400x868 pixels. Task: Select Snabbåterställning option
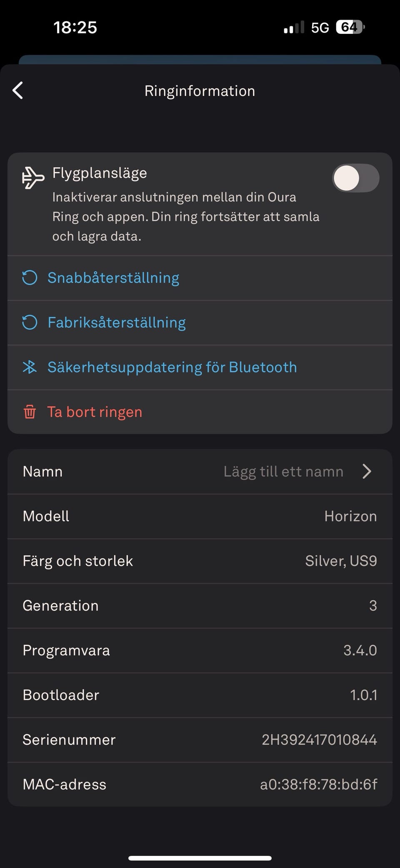113,278
